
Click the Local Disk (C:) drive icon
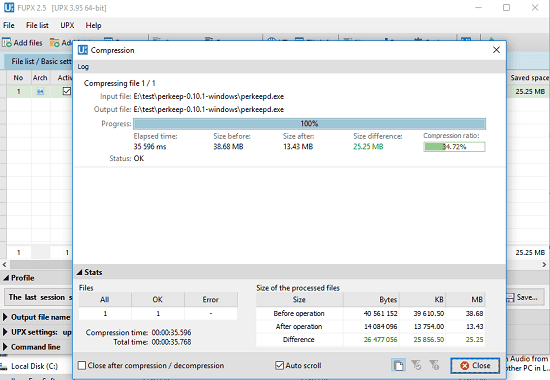pyautogui.click(x=4, y=366)
